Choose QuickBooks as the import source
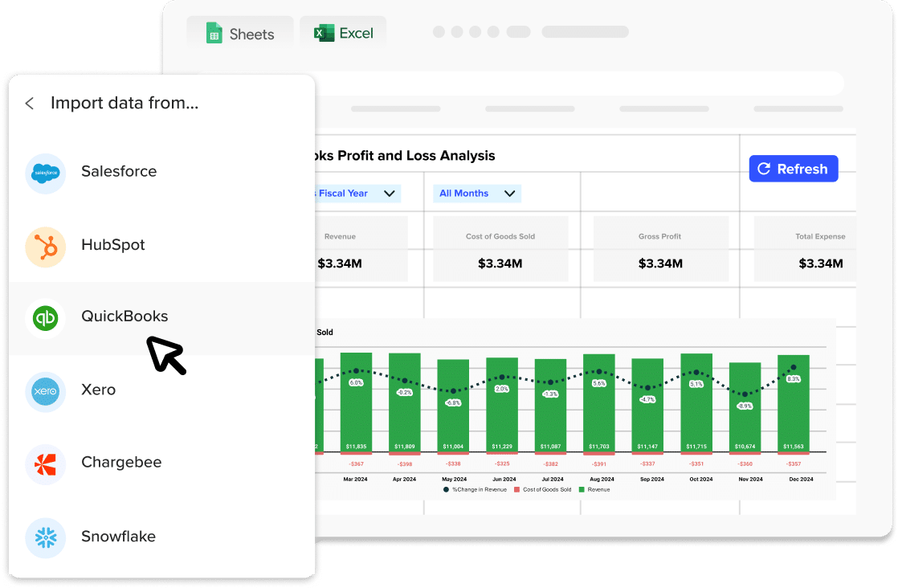Image resolution: width=898 pixels, height=588 pixels. point(161,318)
